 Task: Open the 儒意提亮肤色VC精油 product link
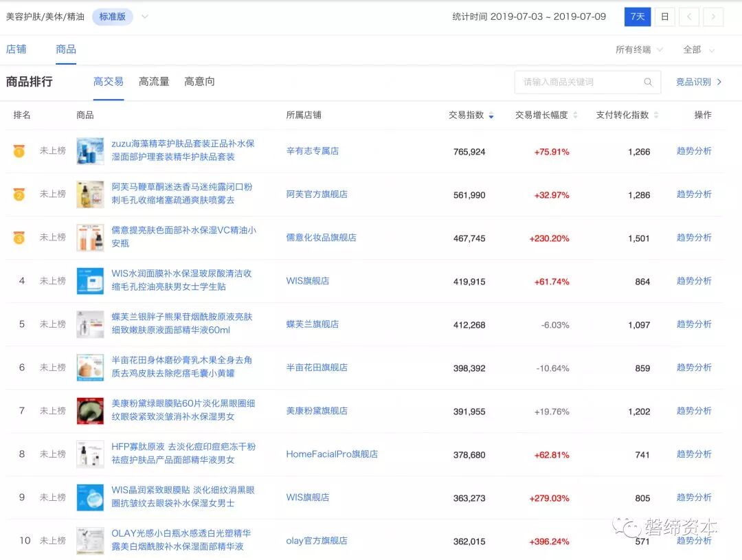pyautogui.click(x=183, y=236)
